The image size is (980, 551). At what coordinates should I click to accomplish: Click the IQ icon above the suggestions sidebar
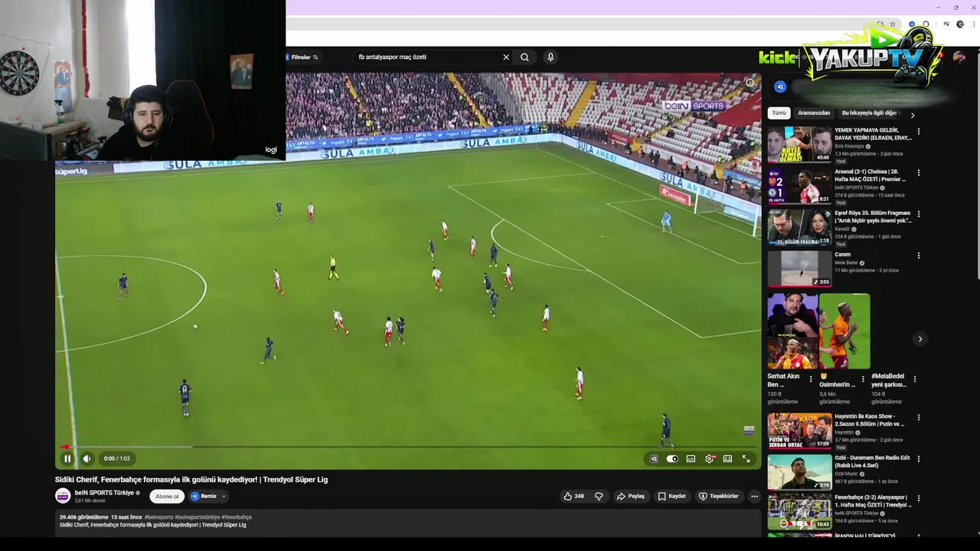780,86
